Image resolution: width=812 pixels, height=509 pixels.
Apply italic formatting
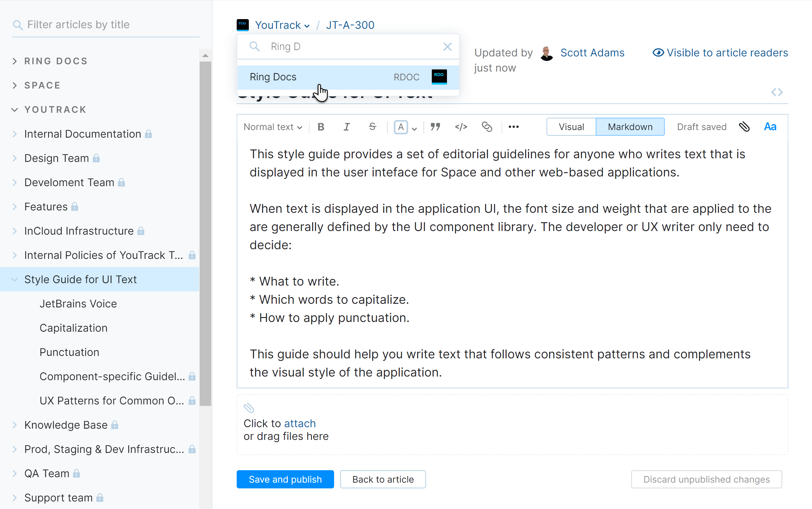tap(346, 127)
